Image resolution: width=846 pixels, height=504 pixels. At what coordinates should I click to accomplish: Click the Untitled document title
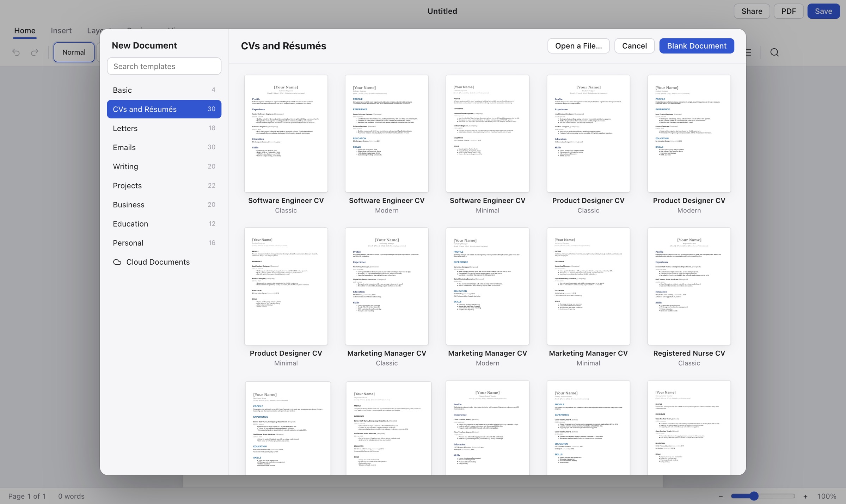tap(442, 11)
